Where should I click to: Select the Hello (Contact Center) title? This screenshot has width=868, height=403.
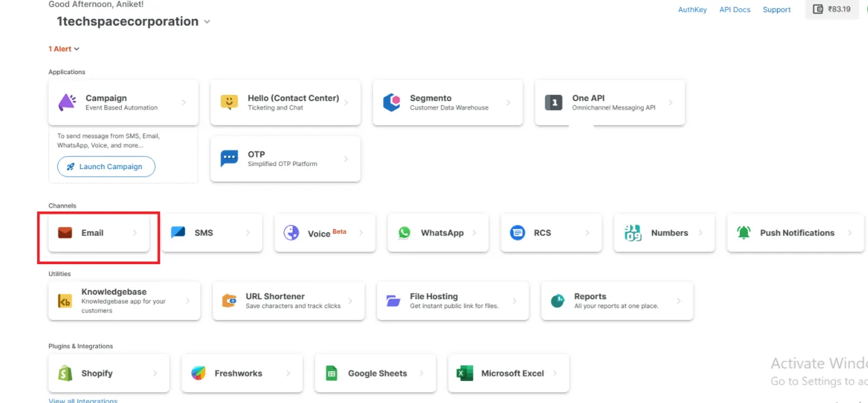click(294, 98)
